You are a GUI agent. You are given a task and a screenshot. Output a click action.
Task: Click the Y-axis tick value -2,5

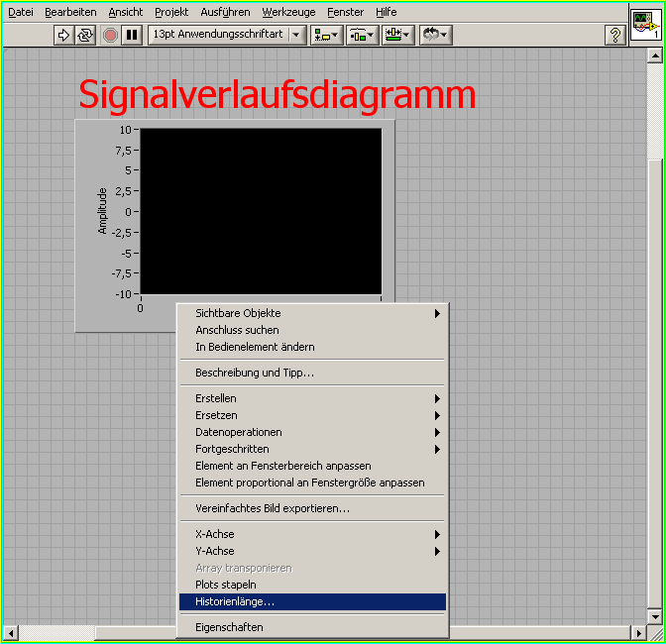[122, 233]
